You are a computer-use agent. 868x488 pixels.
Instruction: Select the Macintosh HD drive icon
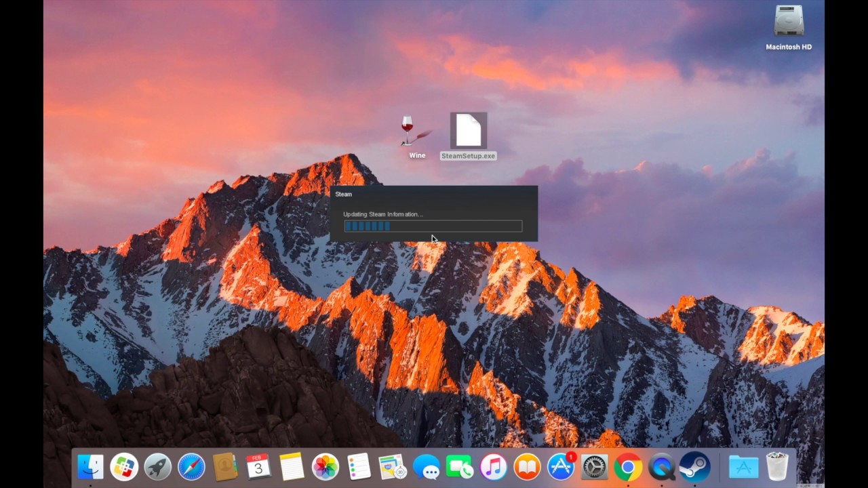789,28
